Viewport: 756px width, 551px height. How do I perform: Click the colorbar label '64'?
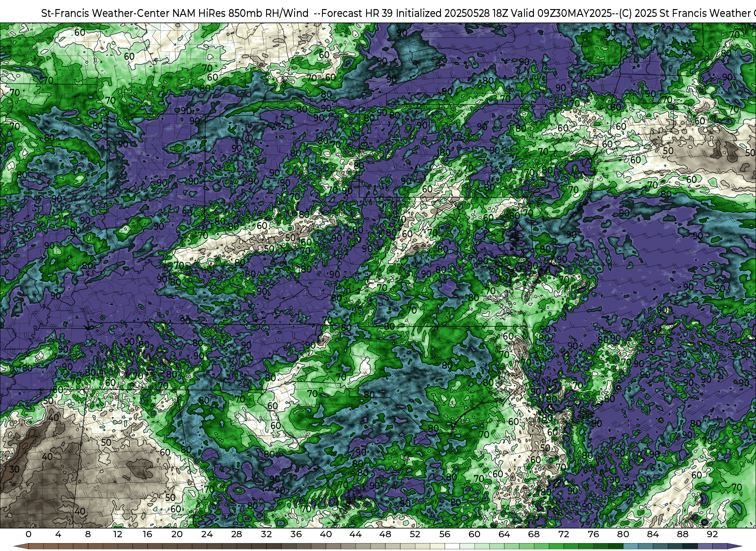pyautogui.click(x=504, y=534)
